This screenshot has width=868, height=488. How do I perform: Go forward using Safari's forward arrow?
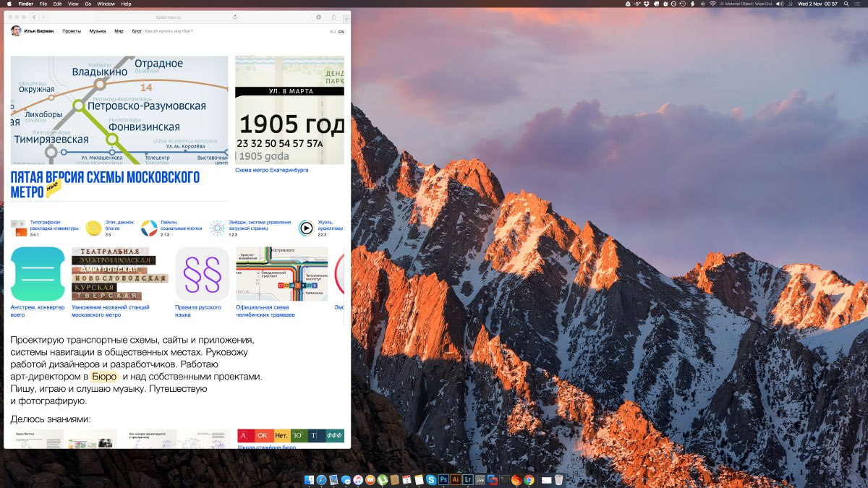[x=44, y=16]
